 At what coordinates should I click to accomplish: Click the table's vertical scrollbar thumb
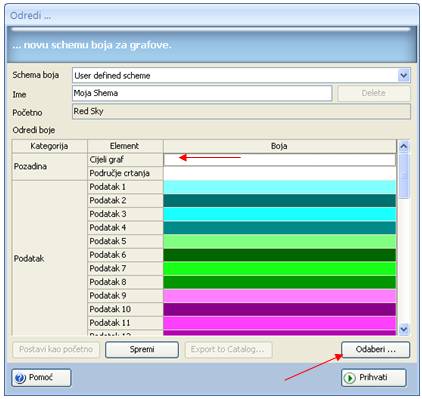404,176
